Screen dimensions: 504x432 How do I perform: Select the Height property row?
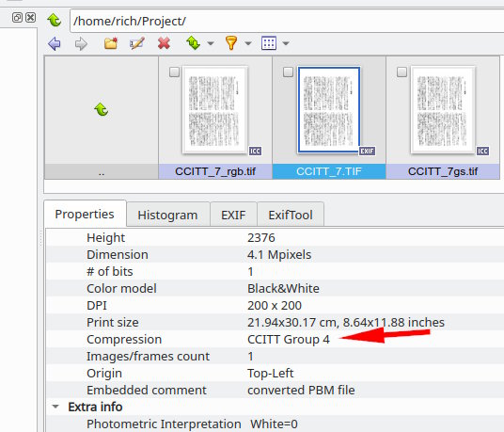(x=276, y=238)
